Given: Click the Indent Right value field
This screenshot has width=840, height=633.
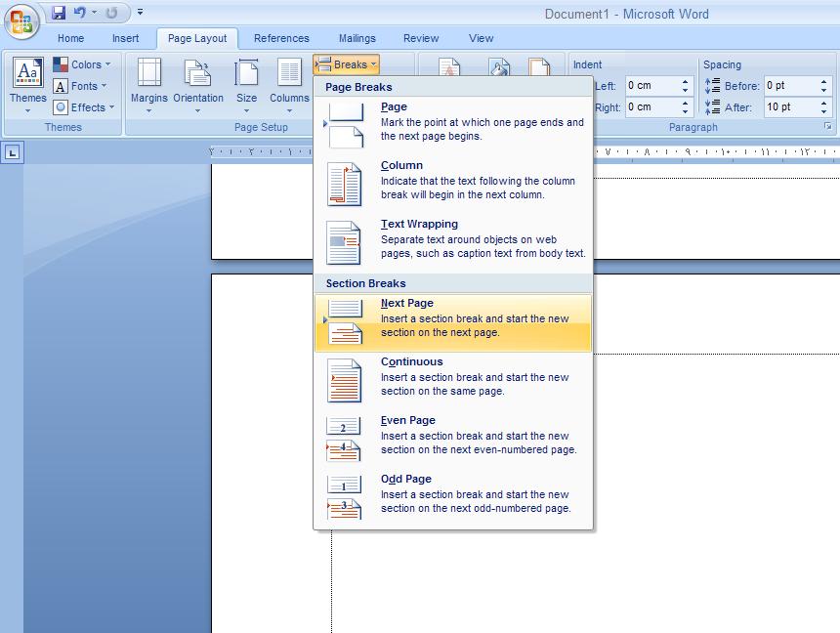Looking at the screenshot, I should pos(651,106).
